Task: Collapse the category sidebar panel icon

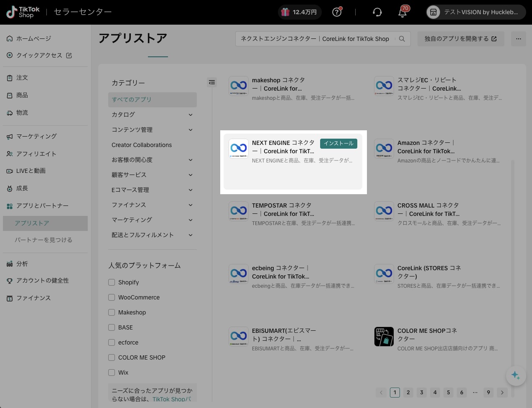Action: pyautogui.click(x=212, y=82)
